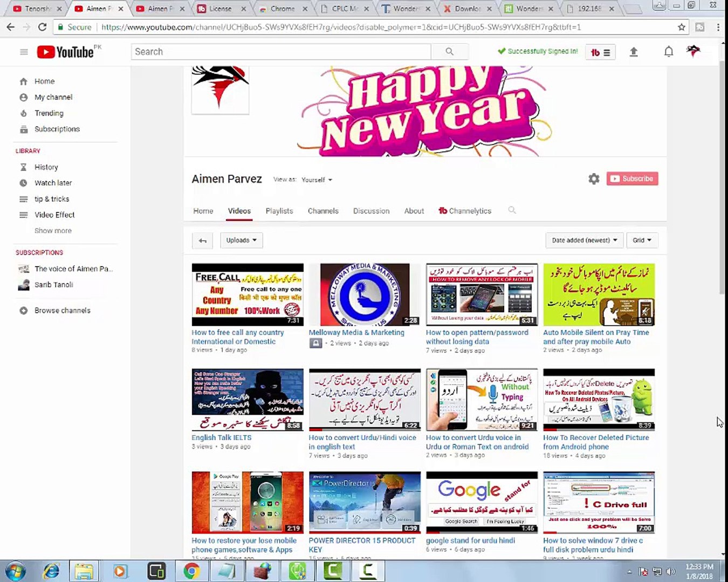Expand the View as Yourself dropdown
Screen dimensions: 728x582
[317, 179]
